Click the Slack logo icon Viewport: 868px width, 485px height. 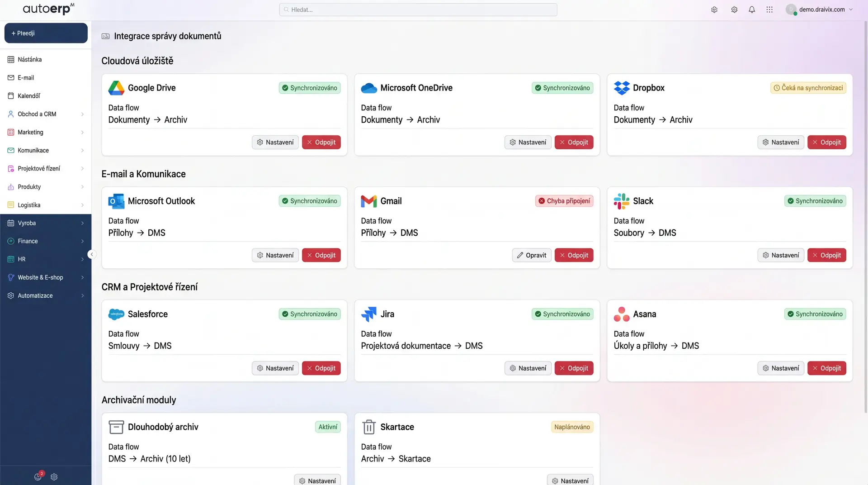[x=622, y=201]
